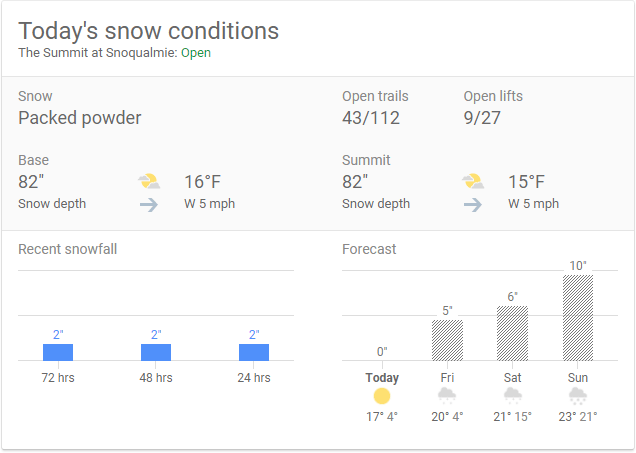
Task: Click the snow cloud icon for Fri
Action: (447, 396)
